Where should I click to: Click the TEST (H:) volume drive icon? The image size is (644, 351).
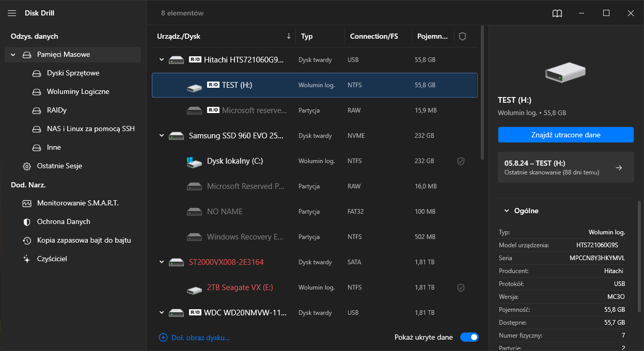point(194,87)
